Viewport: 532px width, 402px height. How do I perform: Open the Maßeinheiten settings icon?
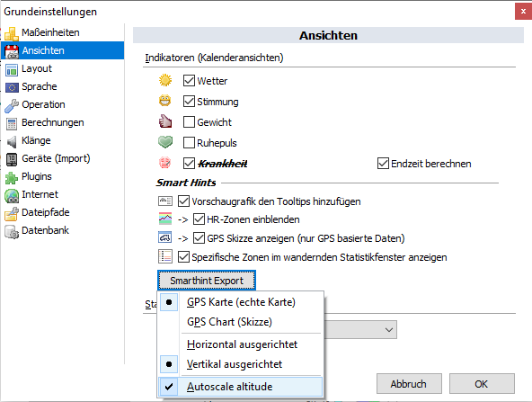11,33
